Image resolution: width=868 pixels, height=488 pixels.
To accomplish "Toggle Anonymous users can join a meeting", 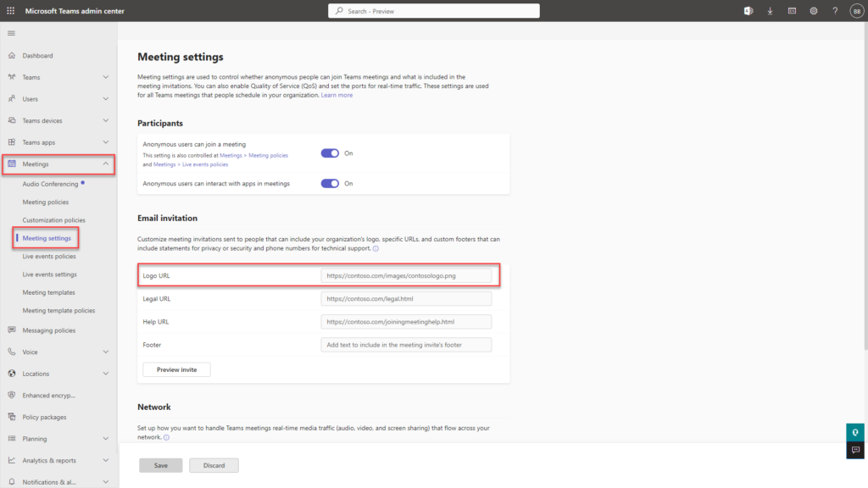I will click(x=330, y=153).
